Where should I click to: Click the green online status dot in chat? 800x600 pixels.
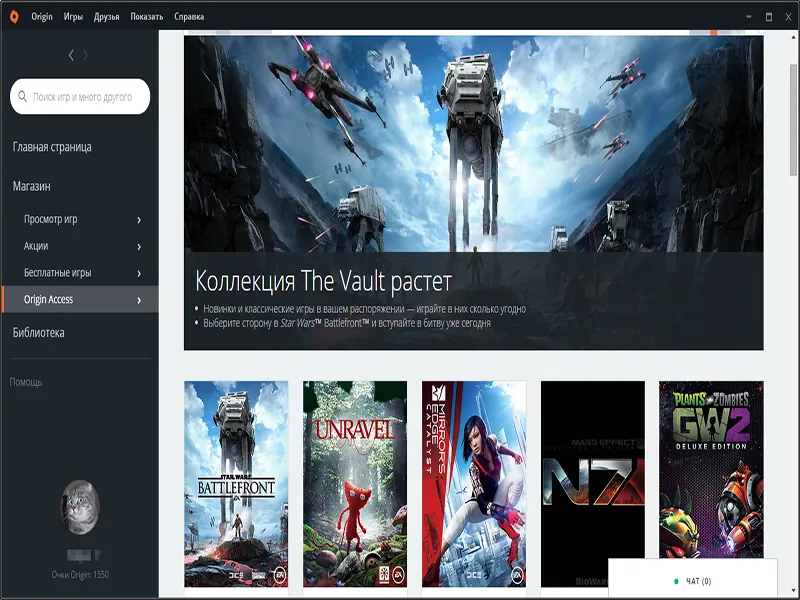click(676, 581)
